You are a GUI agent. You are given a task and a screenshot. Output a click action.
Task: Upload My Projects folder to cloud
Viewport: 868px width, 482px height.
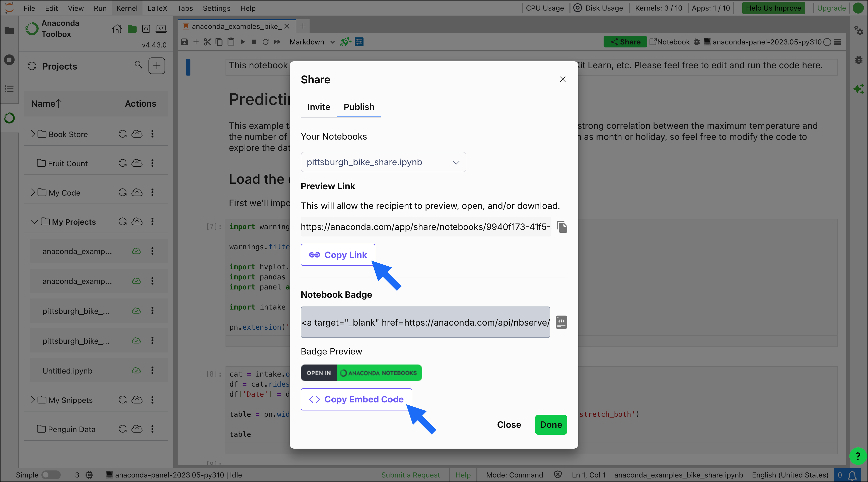[x=137, y=222]
